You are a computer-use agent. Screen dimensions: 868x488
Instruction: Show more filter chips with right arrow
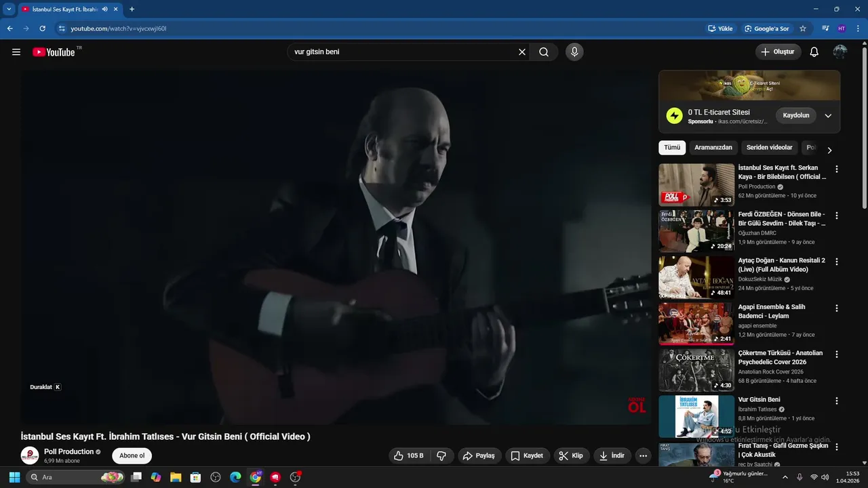(x=829, y=150)
